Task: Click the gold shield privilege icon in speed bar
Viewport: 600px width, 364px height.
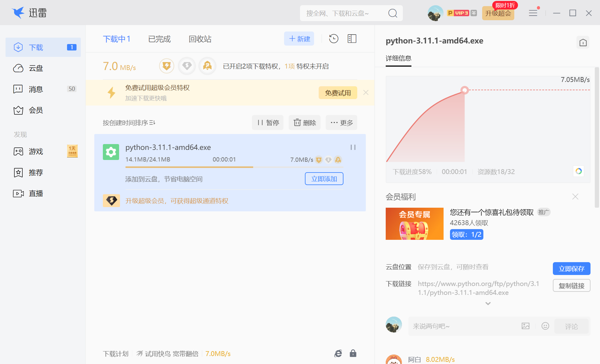Action: click(x=167, y=66)
